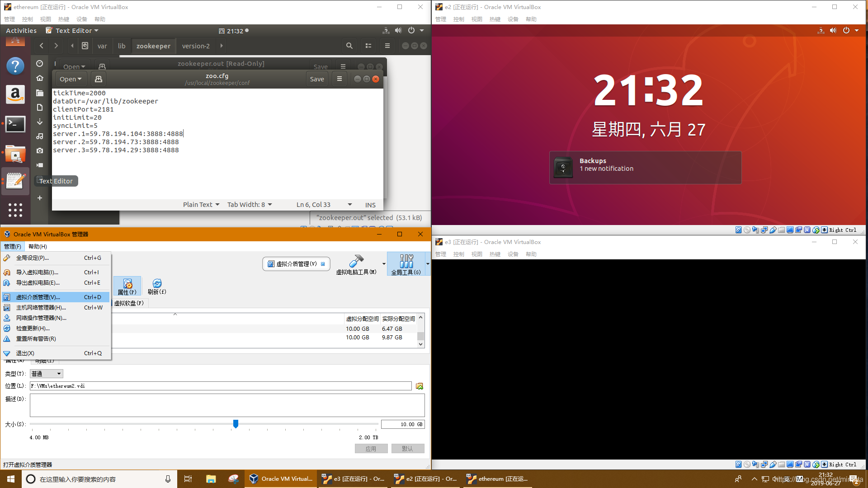
Task: Expand Text Editor app menu in top bar
Action: tap(72, 31)
